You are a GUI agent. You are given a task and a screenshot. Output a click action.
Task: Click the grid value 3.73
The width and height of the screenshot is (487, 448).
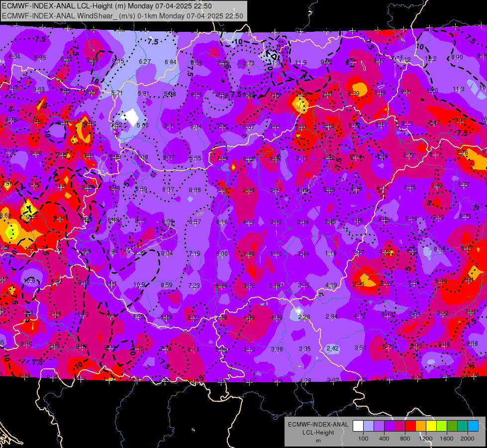pyautogui.click(x=248, y=63)
